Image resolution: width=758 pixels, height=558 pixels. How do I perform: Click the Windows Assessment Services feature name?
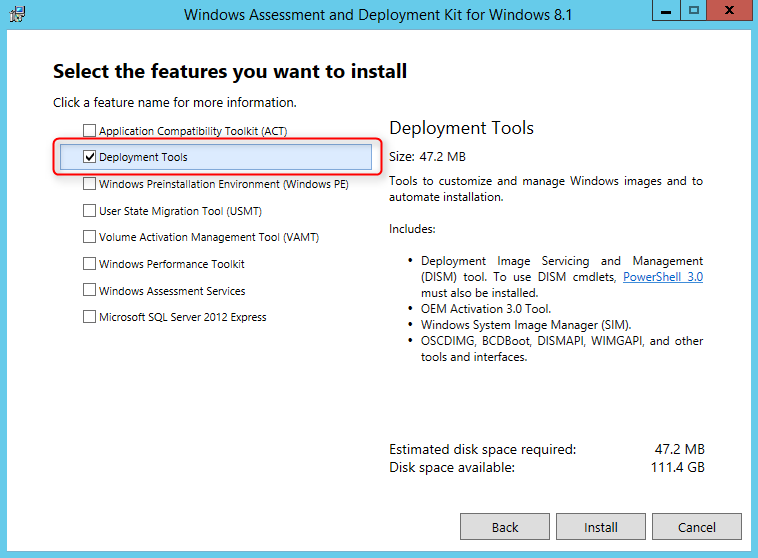[x=172, y=291]
